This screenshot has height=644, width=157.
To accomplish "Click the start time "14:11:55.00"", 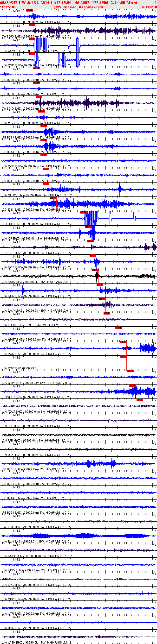I will [8, 7].
